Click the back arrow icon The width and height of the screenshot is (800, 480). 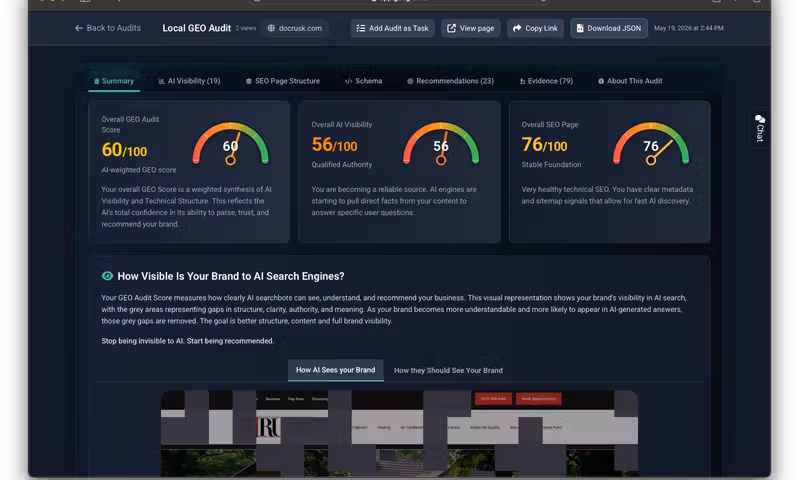point(79,28)
